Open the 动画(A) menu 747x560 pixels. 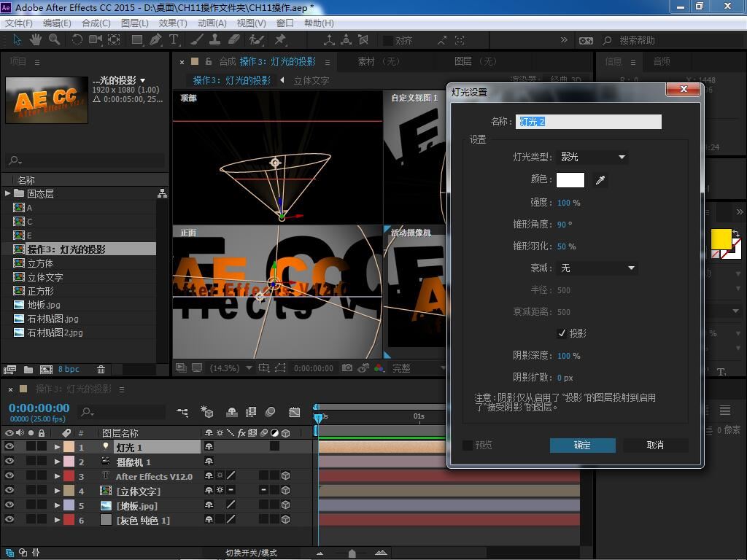click(x=212, y=23)
